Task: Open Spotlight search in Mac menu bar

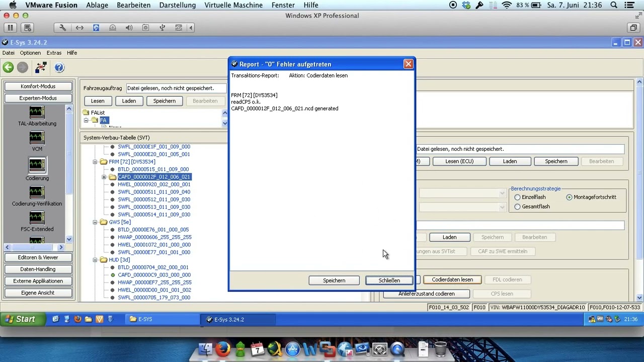Action: click(614, 5)
